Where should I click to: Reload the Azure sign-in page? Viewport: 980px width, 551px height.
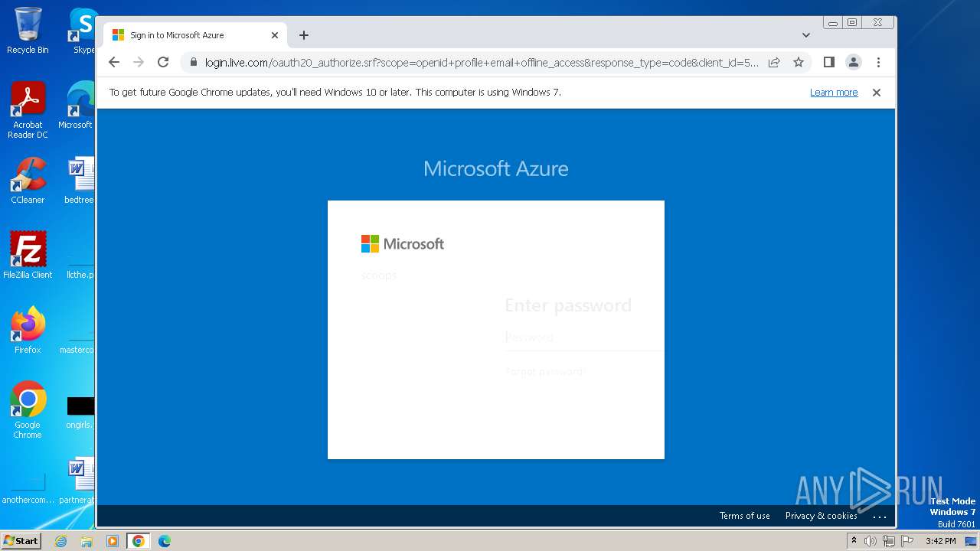163,62
